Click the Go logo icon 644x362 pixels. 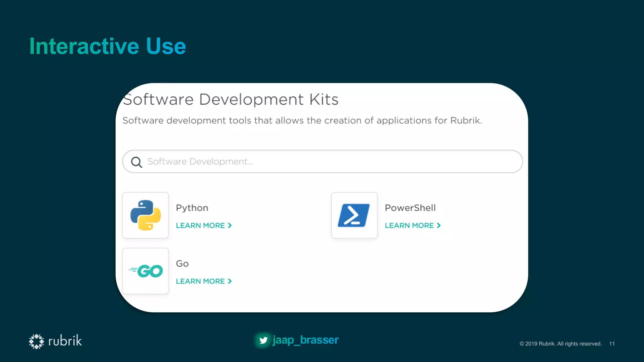(146, 271)
